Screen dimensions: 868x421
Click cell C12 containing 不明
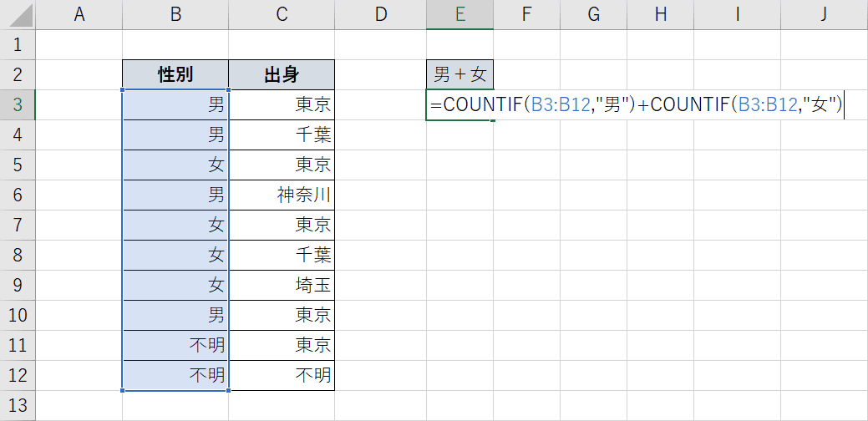tap(282, 376)
